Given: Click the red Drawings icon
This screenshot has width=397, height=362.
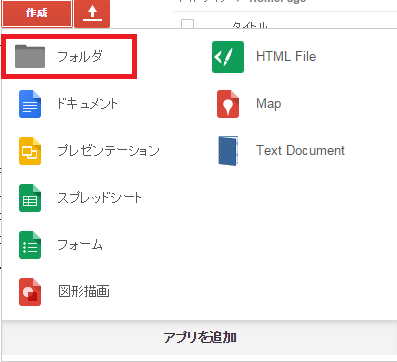Looking at the screenshot, I should point(30,292).
